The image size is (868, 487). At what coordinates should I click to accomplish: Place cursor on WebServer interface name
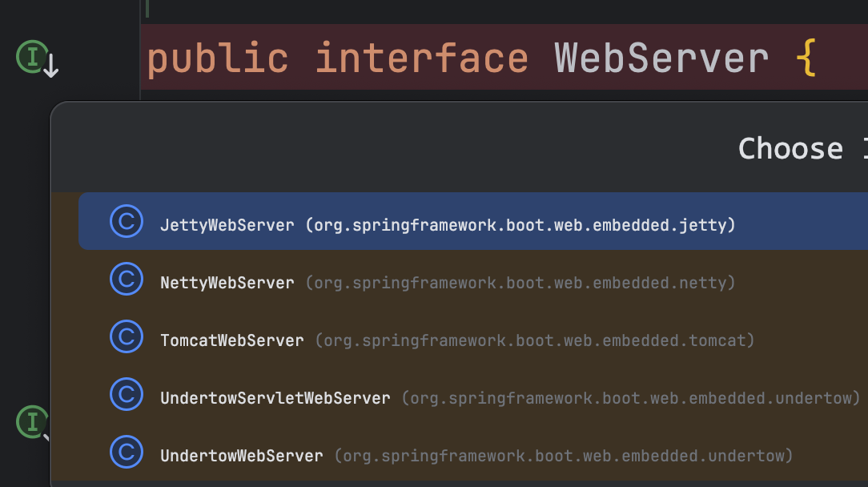point(661,58)
